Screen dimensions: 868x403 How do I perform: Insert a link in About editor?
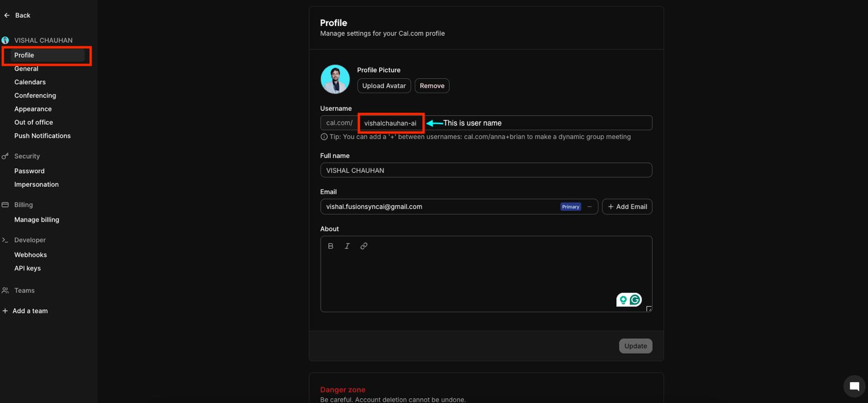click(364, 246)
